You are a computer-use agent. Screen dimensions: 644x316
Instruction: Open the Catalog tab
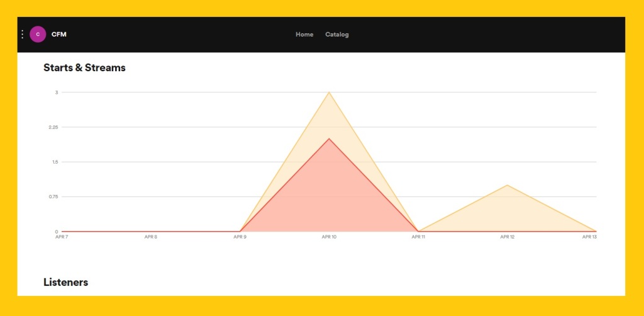(337, 35)
